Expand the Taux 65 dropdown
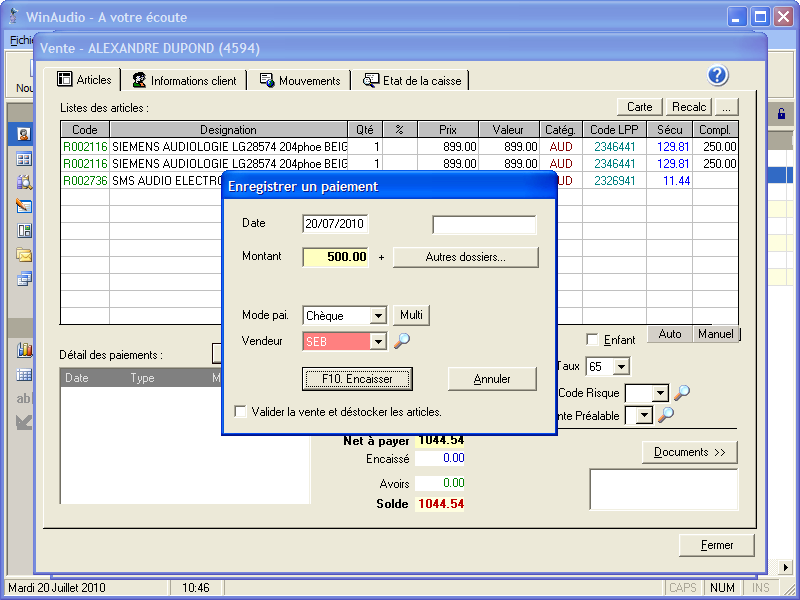The image size is (800, 600). pos(621,367)
